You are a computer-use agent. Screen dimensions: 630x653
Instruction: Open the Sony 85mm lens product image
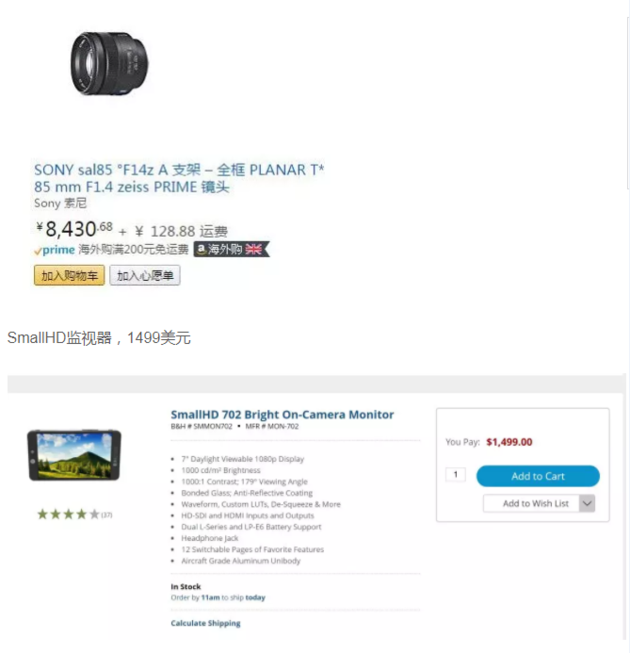point(109,64)
